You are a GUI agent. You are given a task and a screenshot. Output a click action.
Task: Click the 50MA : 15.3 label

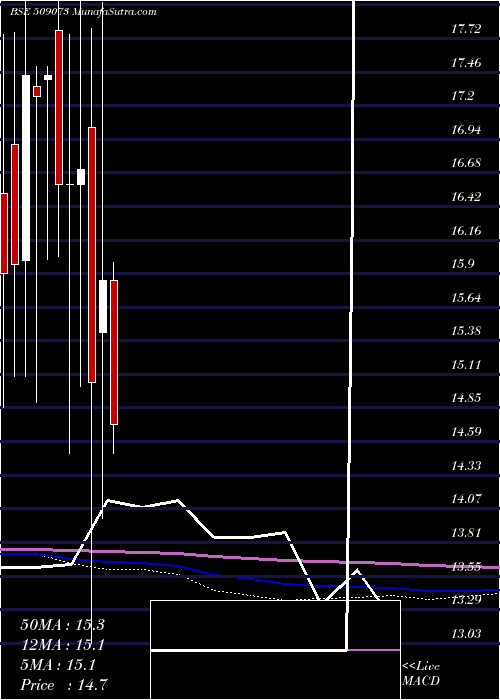point(62,625)
